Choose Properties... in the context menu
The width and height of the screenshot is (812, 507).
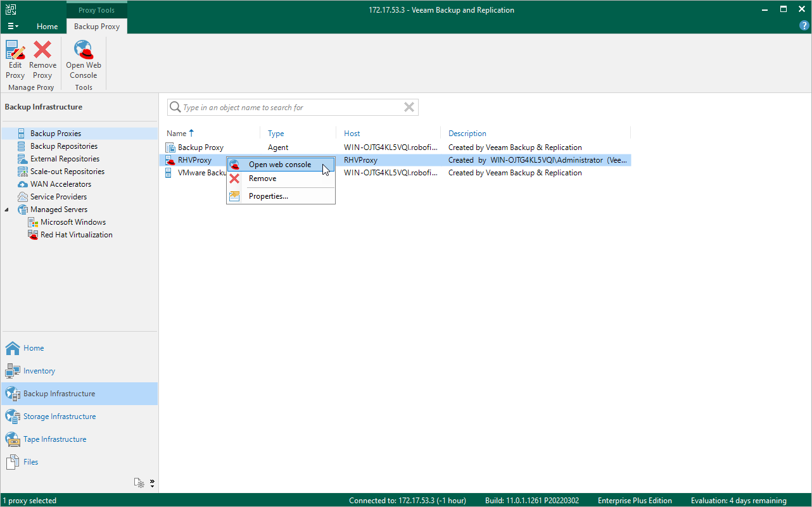tap(280, 196)
